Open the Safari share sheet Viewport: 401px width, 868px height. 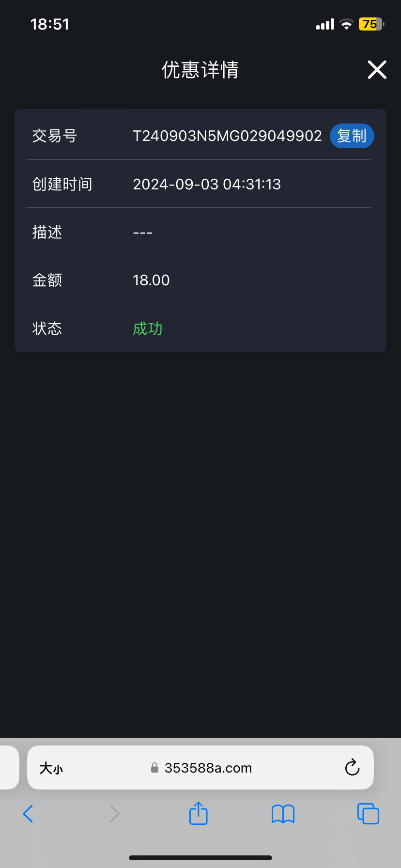[198, 813]
